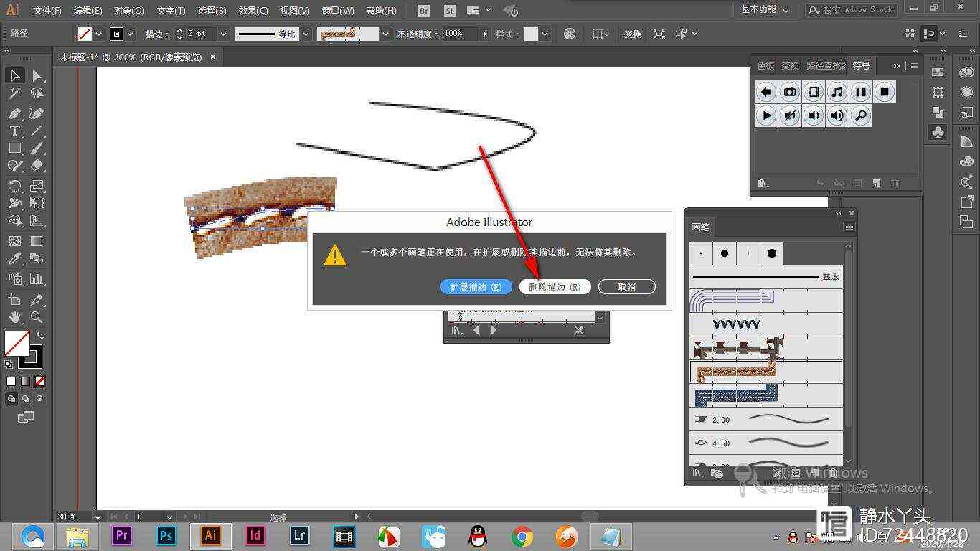Open the 基本功能 workspace switcher
Screen dimensions: 980x551
click(765, 10)
